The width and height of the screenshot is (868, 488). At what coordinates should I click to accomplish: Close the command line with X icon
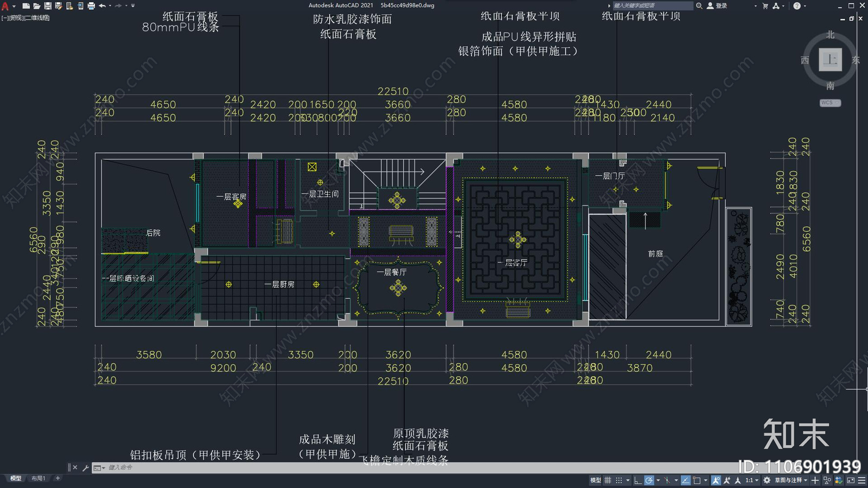pyautogui.click(x=75, y=467)
